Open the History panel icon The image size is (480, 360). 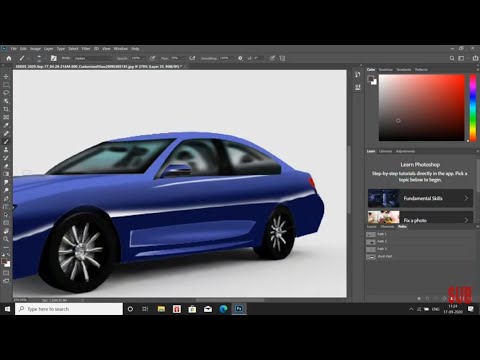coord(358,74)
